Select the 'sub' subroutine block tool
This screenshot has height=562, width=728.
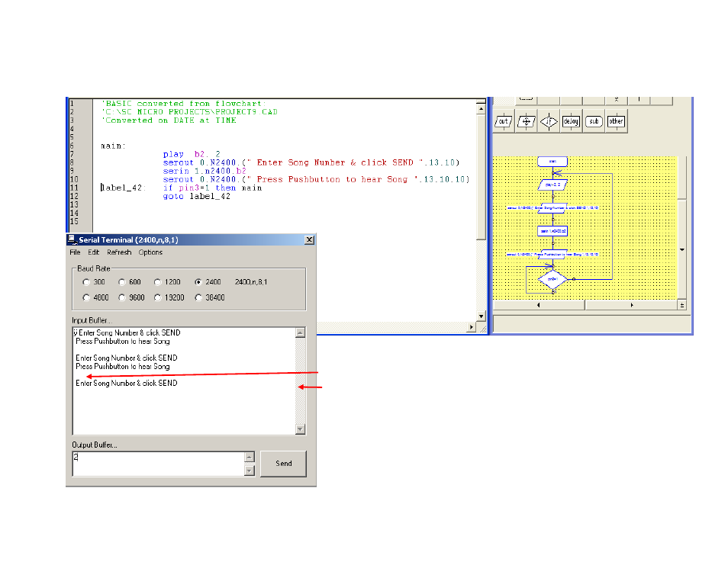click(594, 121)
